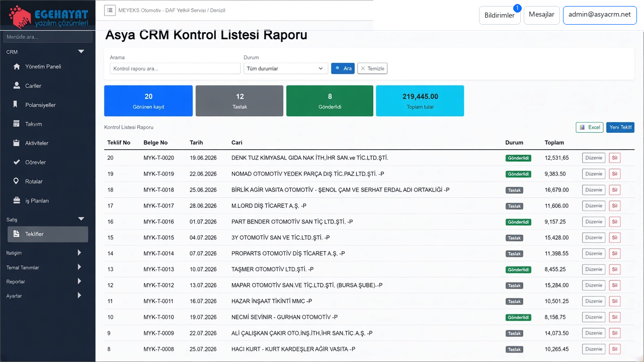Click the blue Görünen kayıt card
The height and width of the screenshot is (362, 644).
pyautogui.click(x=148, y=101)
